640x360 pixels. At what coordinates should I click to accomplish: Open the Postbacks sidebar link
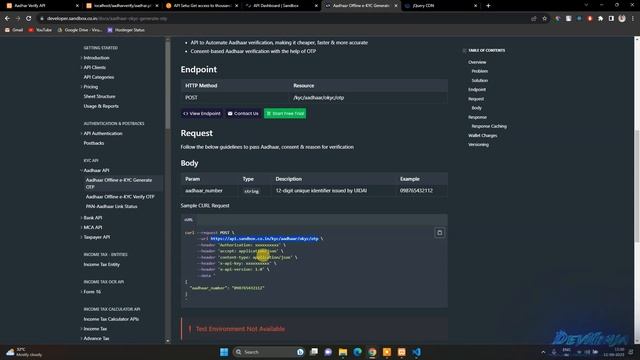click(94, 143)
